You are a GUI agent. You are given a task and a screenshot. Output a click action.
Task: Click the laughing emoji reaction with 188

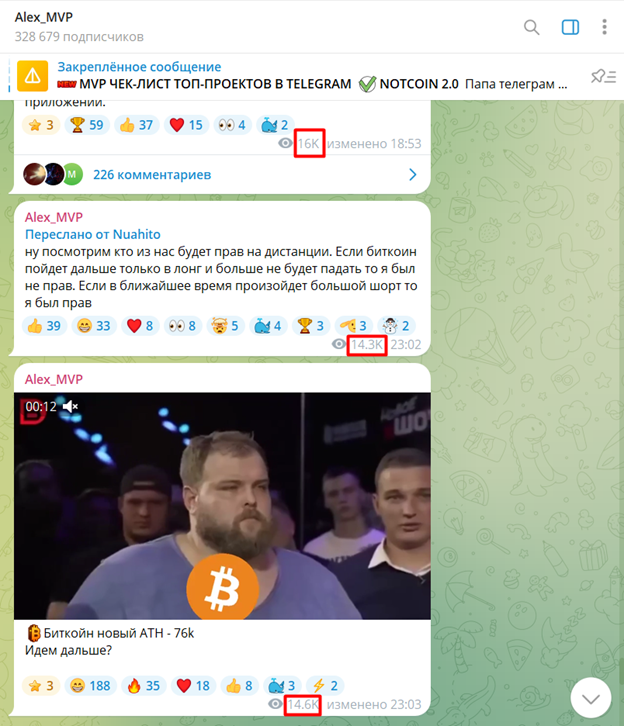[x=90, y=685]
